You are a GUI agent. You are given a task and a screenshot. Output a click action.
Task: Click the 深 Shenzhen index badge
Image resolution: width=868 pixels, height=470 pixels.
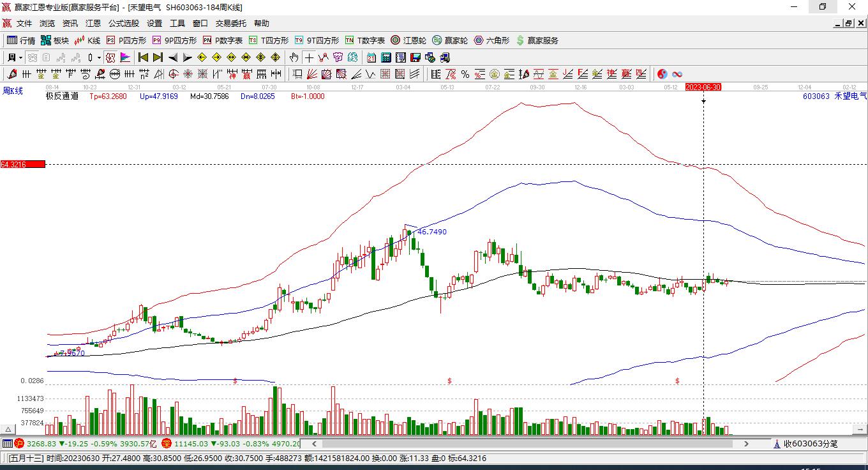pos(166,443)
